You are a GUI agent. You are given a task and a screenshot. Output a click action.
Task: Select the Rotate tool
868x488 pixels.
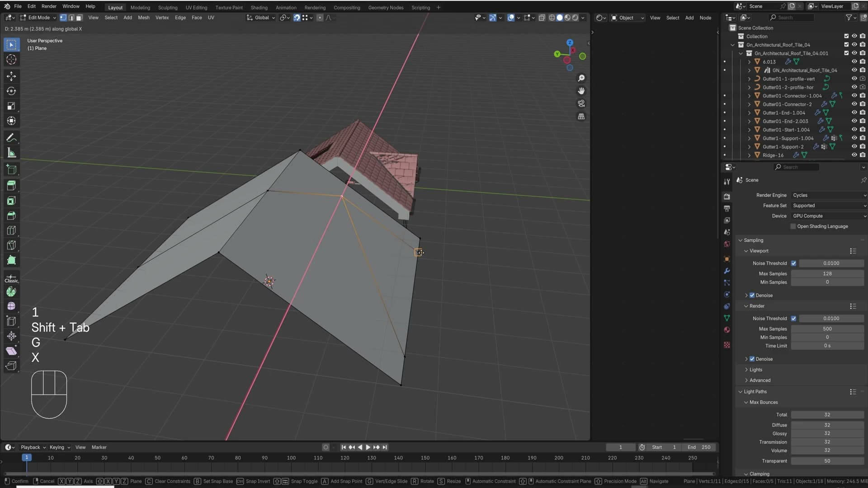coord(11,91)
